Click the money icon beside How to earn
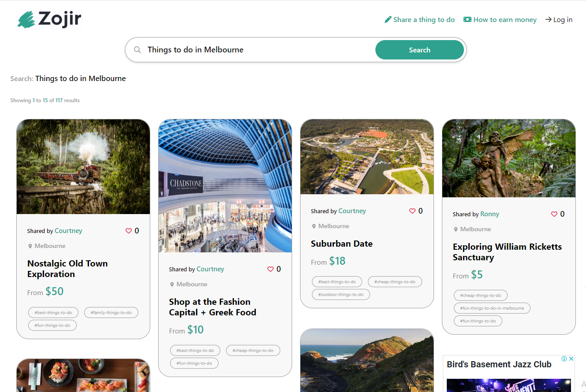586x392 pixels. (467, 19)
